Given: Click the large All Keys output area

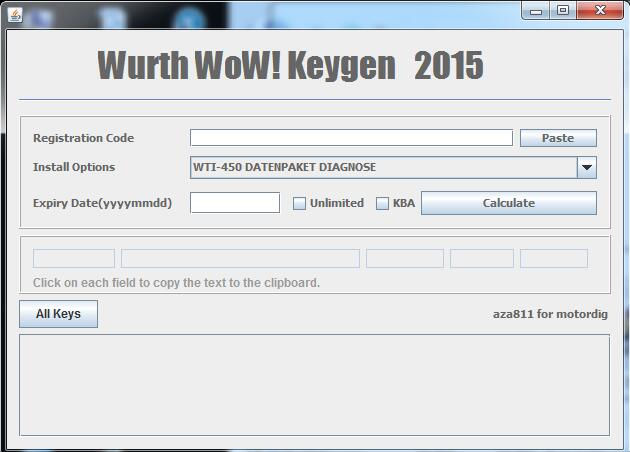Looking at the screenshot, I should pos(315,385).
